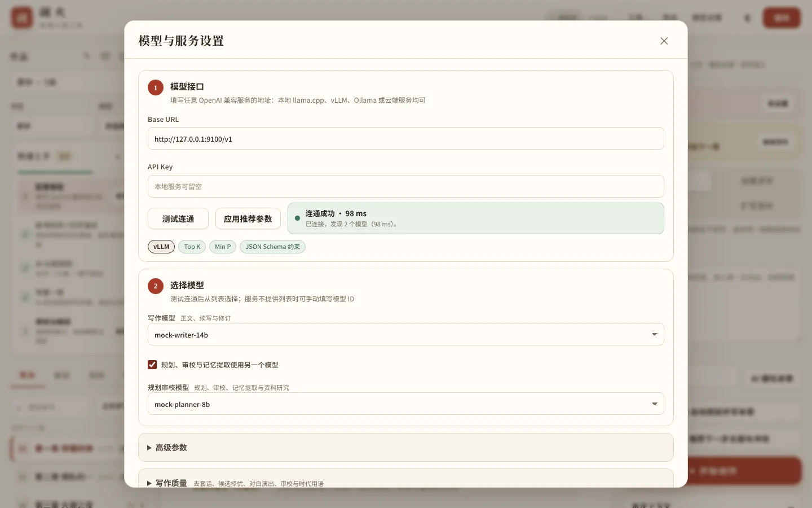Click the 应用推荐参数 button
This screenshot has height=508, width=812.
pos(248,218)
